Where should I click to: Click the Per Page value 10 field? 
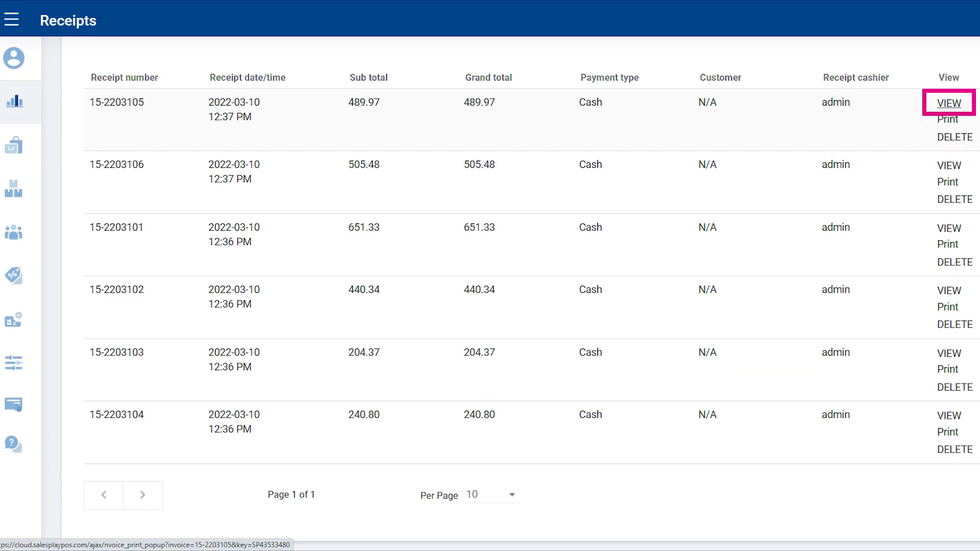click(x=485, y=494)
